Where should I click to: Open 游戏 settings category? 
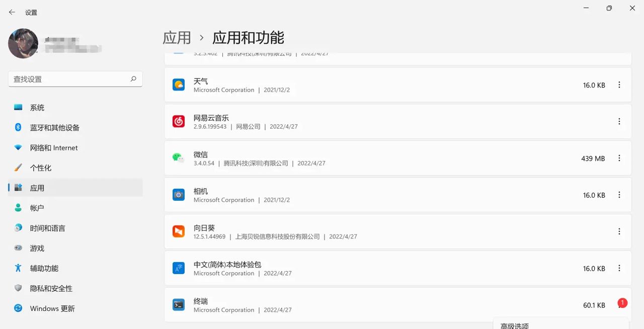(x=75, y=249)
